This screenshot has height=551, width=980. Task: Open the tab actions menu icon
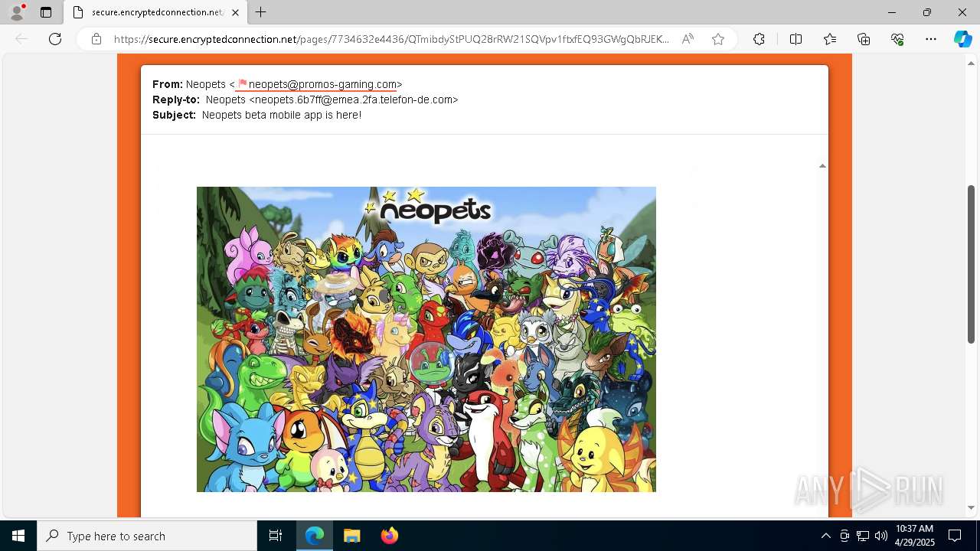coord(46,12)
